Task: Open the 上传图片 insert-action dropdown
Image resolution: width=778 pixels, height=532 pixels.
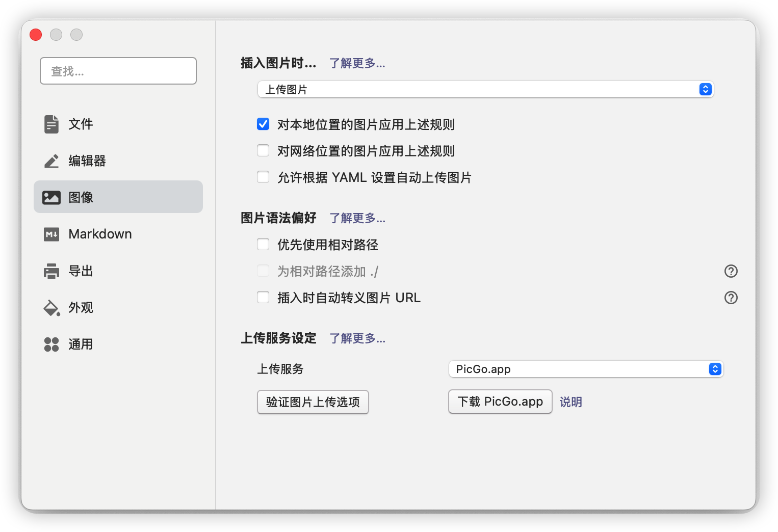Action: click(x=485, y=89)
